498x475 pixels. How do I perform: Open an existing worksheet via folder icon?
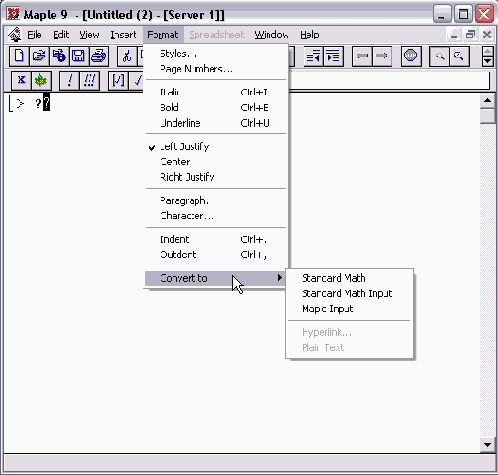(x=39, y=56)
